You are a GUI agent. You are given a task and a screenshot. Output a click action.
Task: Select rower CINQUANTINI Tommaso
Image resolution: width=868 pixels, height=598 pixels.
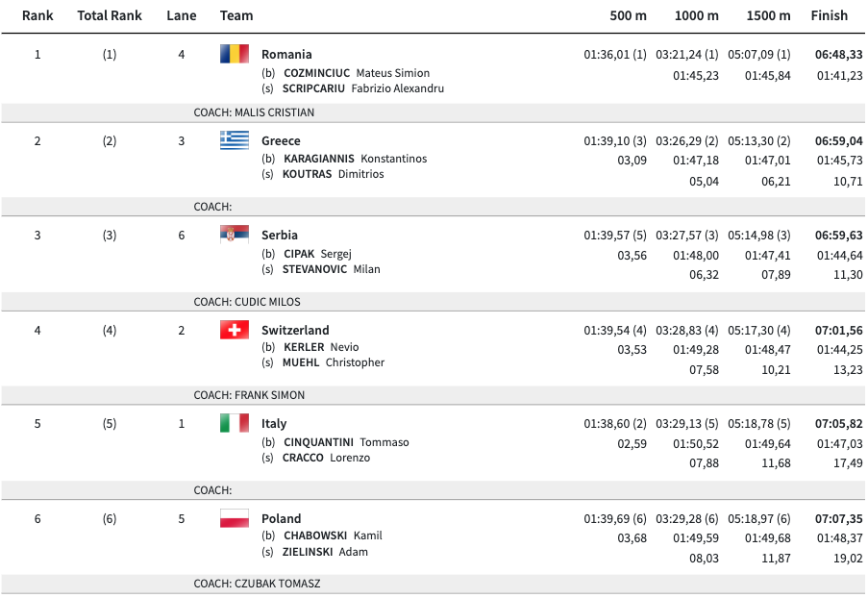coord(346,442)
